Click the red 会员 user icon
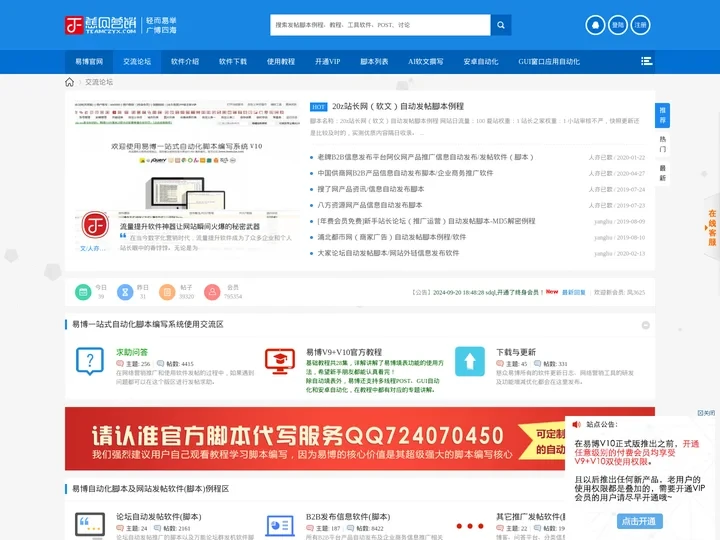The width and height of the screenshot is (720, 540). coord(212,292)
